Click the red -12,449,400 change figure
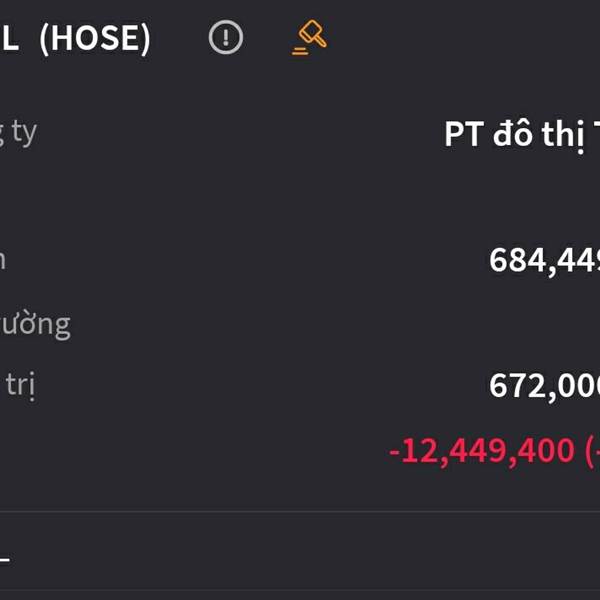This screenshot has width=600, height=600. coord(481,451)
